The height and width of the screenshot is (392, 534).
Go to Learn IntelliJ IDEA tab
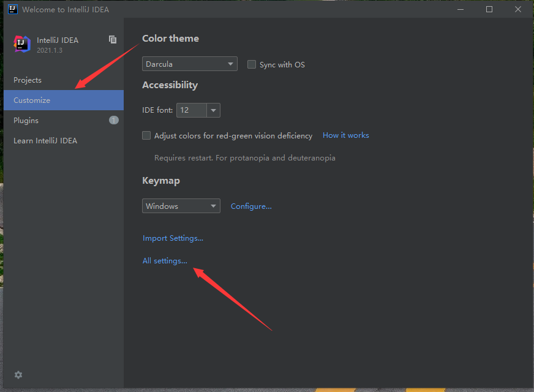(64, 141)
